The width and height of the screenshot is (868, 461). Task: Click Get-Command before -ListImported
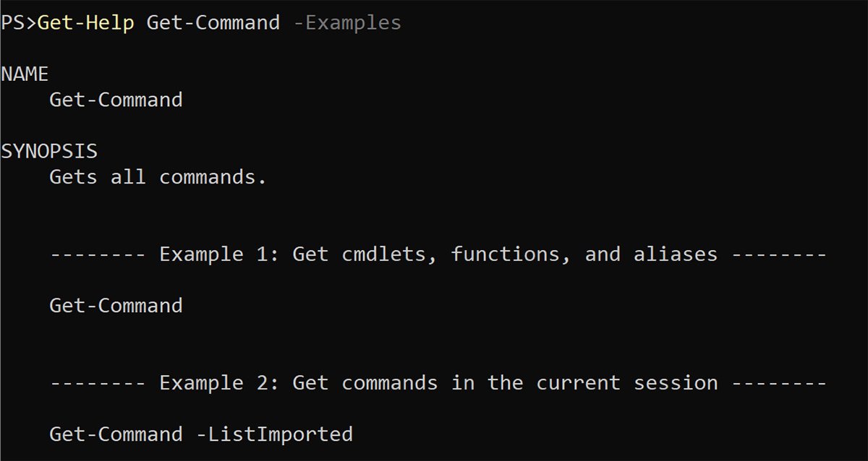[x=116, y=434]
